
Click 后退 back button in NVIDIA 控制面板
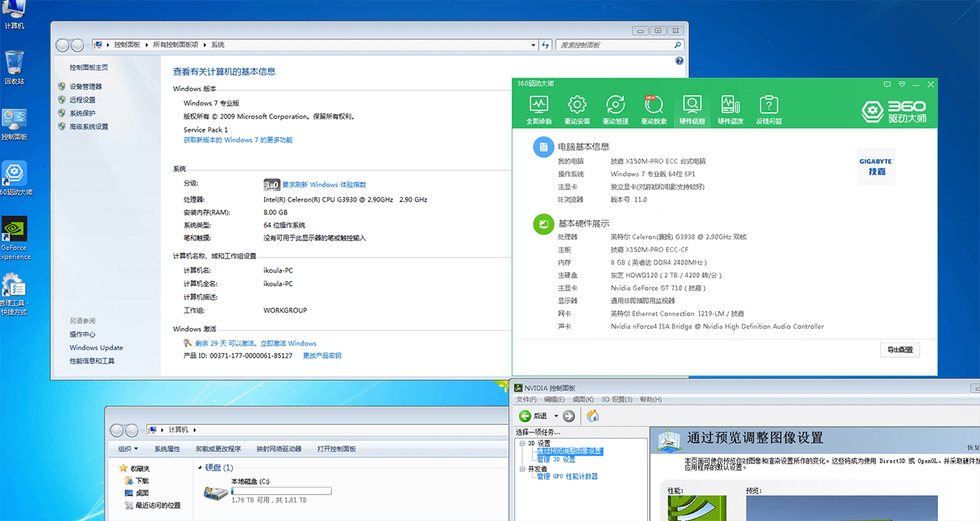533,416
